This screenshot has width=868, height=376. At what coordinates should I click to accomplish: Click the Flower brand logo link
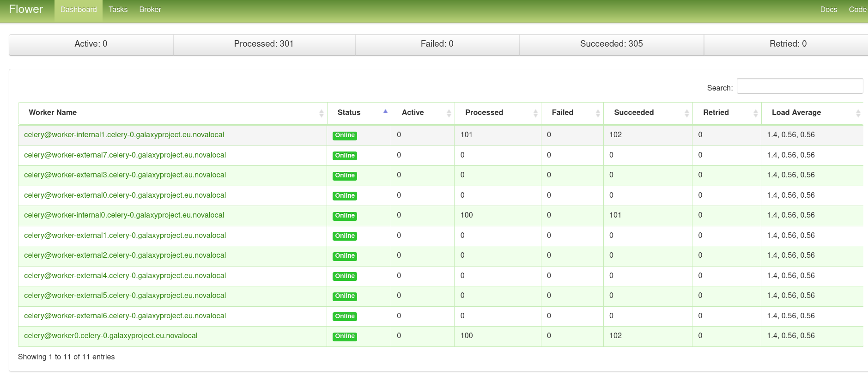click(x=26, y=9)
